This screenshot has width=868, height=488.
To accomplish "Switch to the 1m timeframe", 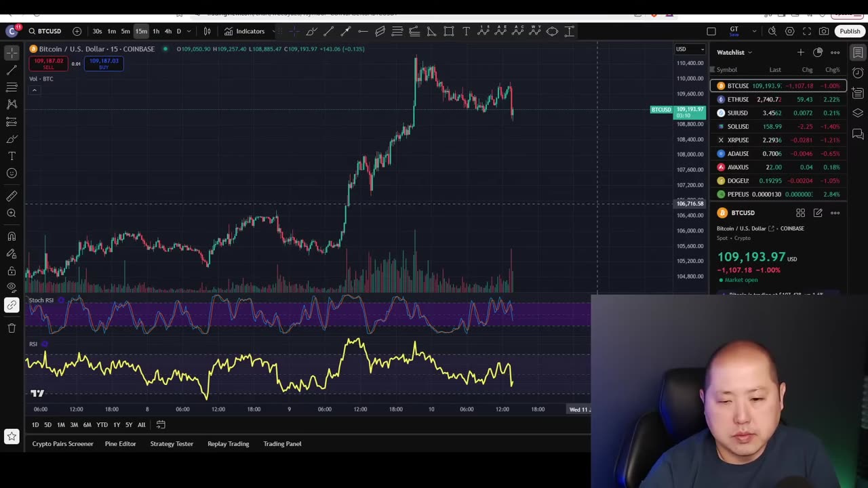I will tap(111, 31).
